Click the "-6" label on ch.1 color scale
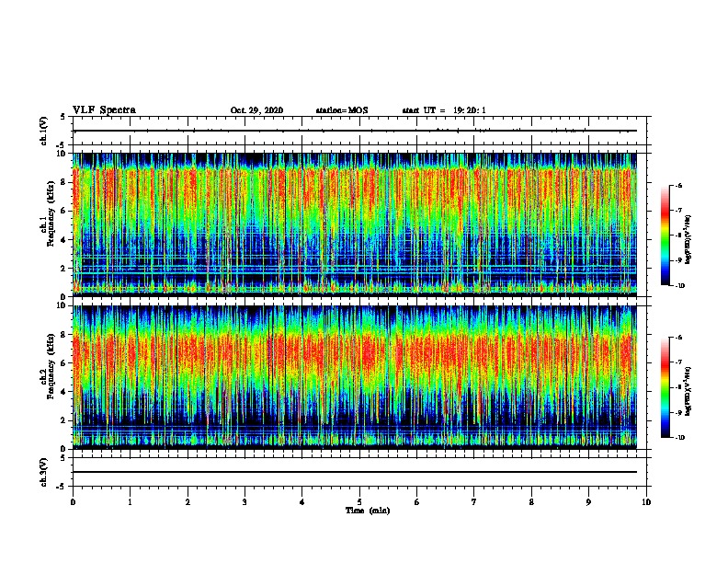The width and height of the screenshot is (728, 563). (x=678, y=185)
